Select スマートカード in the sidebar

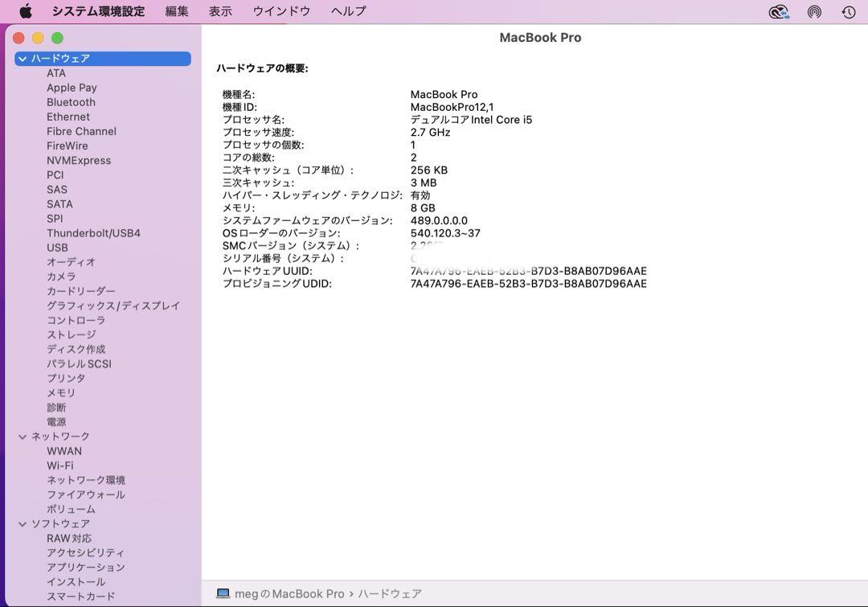[81, 597]
